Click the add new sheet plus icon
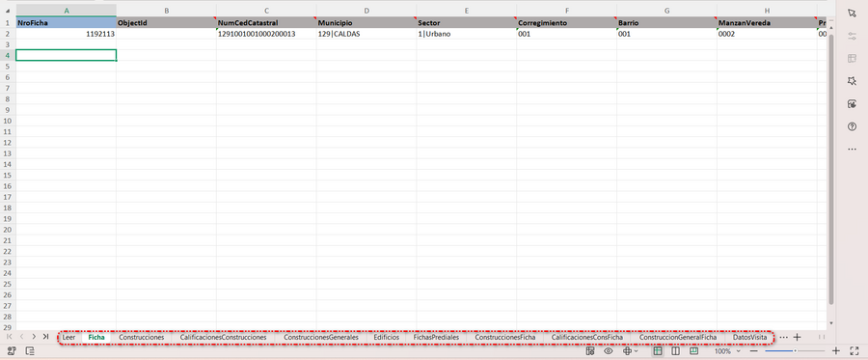This screenshot has height=360, width=868. click(x=798, y=337)
